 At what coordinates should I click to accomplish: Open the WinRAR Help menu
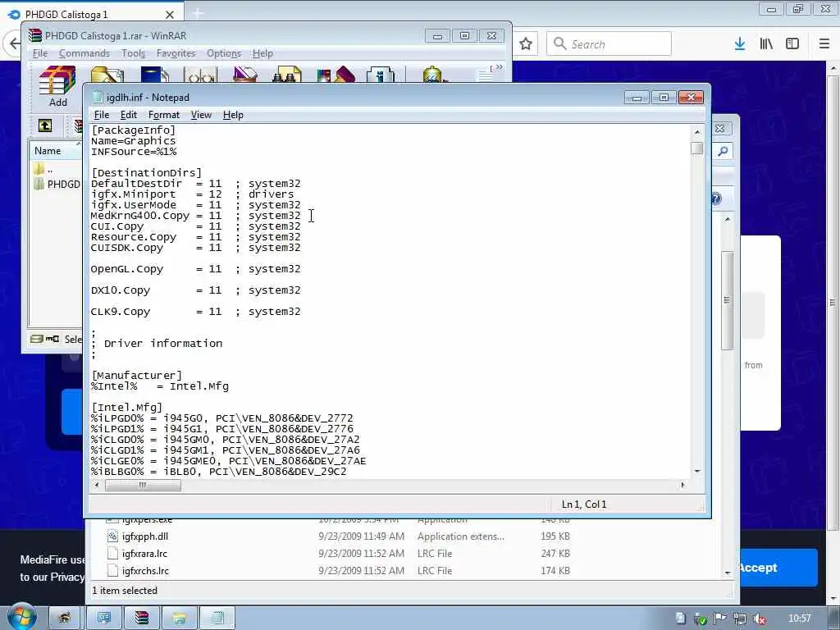(262, 53)
